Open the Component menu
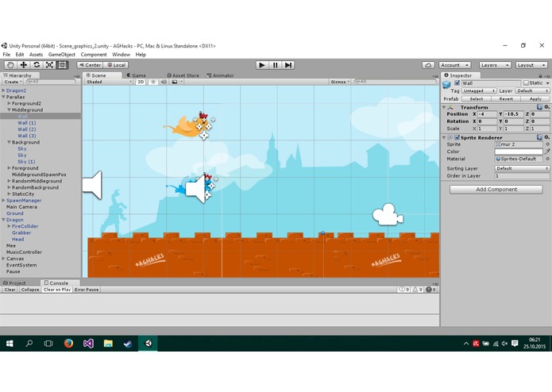552x392 pixels. [94, 55]
